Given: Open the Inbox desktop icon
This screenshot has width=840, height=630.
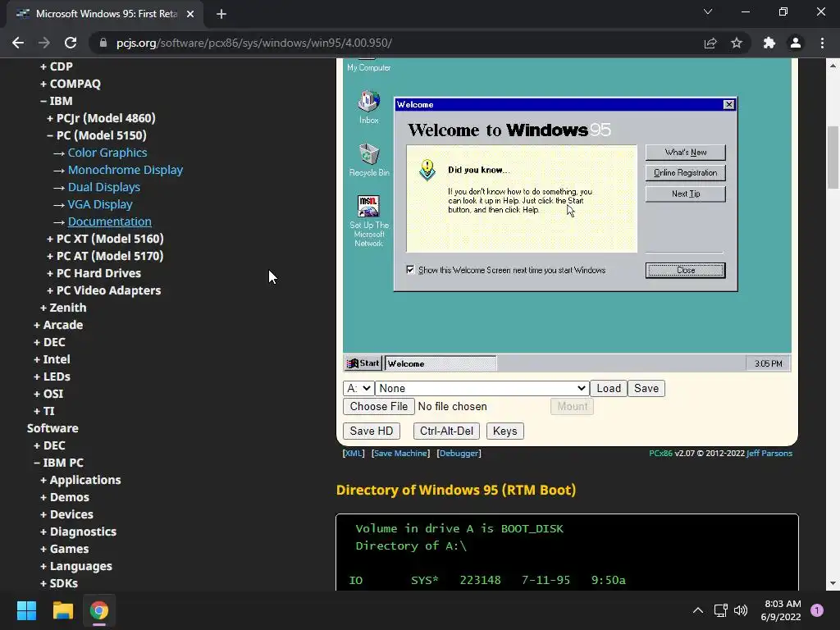Looking at the screenshot, I should tap(368, 107).
